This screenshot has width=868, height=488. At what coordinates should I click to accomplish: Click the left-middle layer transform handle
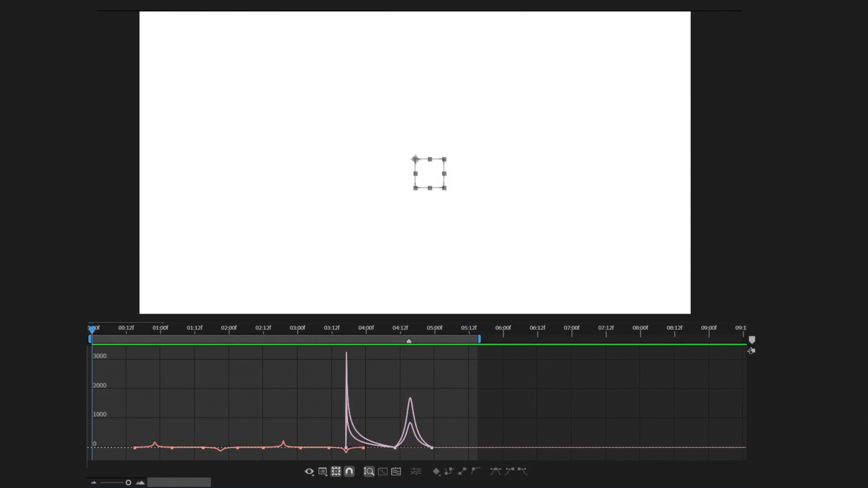pos(415,174)
